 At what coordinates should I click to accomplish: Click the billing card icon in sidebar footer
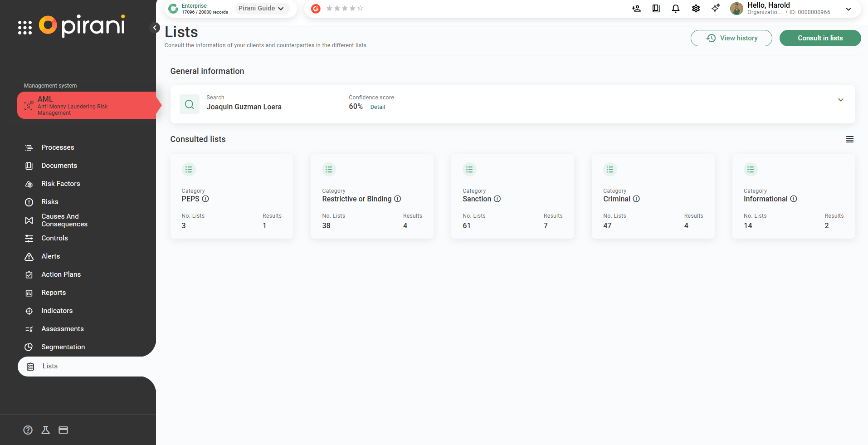pos(63,430)
